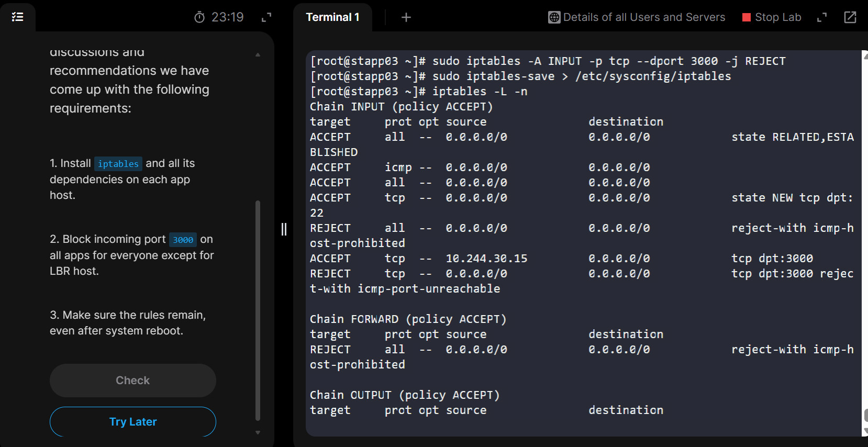Grab the panel divider resize handle
Screen dimensions: 868x447
point(284,229)
